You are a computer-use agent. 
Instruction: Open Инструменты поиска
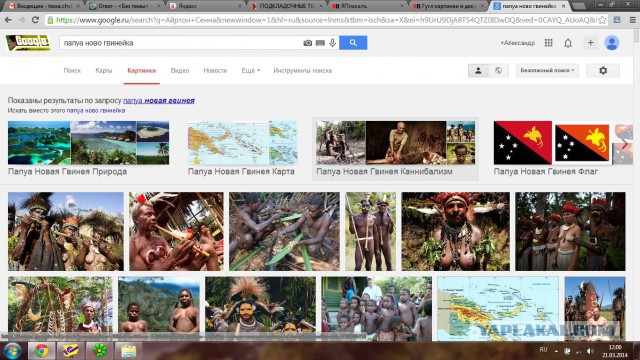pos(302,71)
